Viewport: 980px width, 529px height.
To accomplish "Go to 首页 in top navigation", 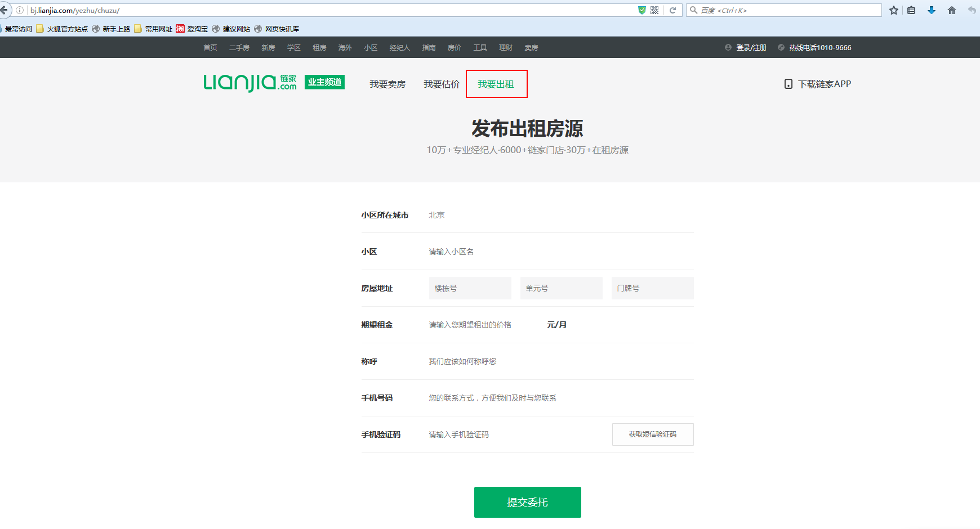I will [210, 48].
